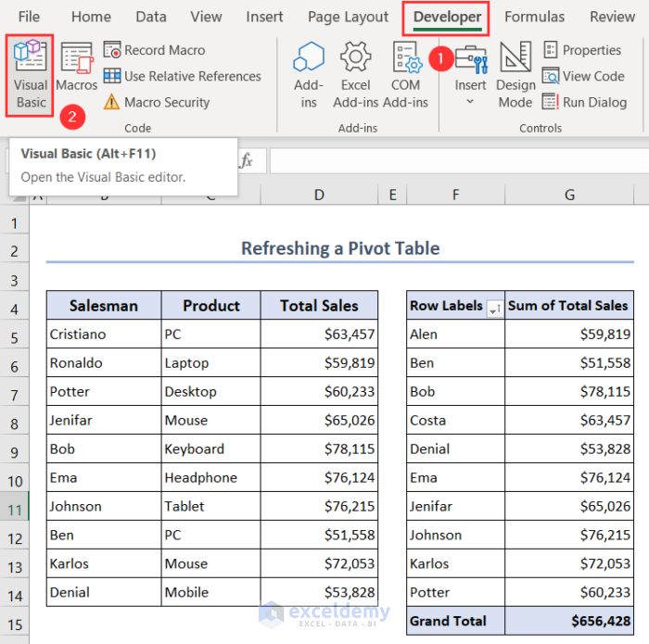Expand the Insert controls dropdown
Image resolution: width=649 pixels, height=644 pixels.
tap(470, 100)
